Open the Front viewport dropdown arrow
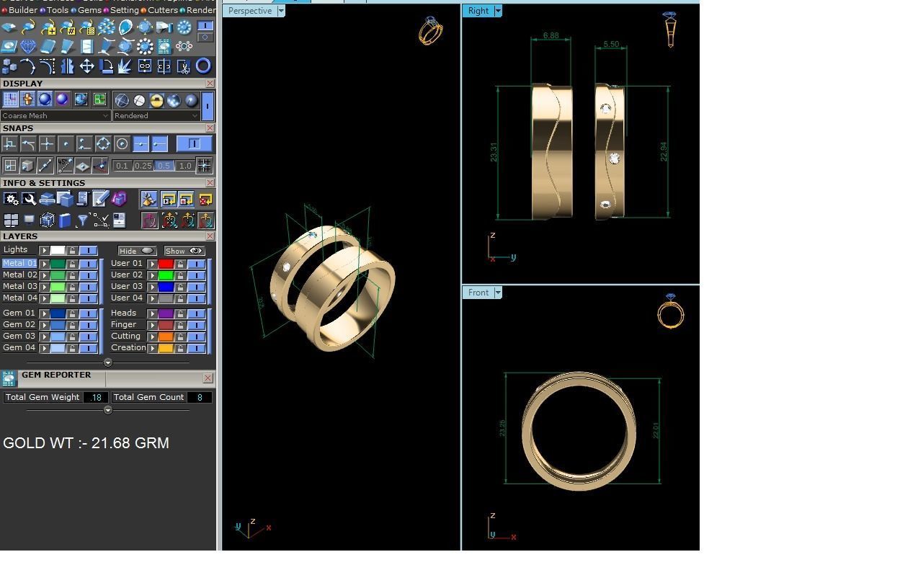 click(498, 293)
